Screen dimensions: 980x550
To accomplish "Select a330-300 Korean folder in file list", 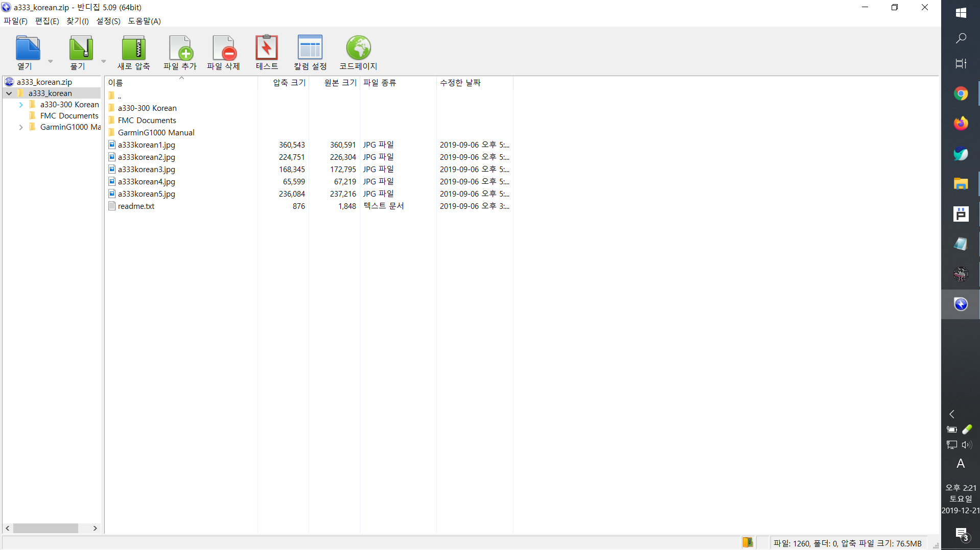I will [147, 108].
